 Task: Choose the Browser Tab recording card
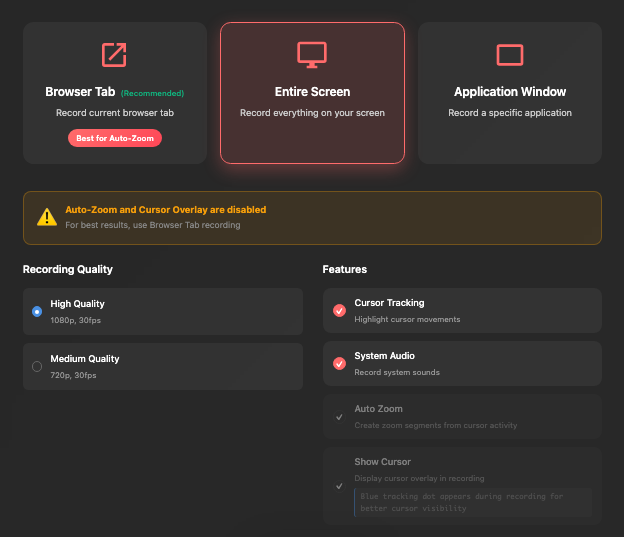click(115, 93)
